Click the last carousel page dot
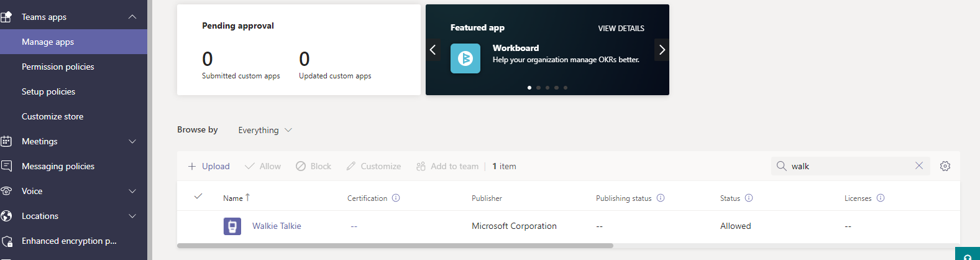This screenshot has width=980, height=260. [566, 88]
